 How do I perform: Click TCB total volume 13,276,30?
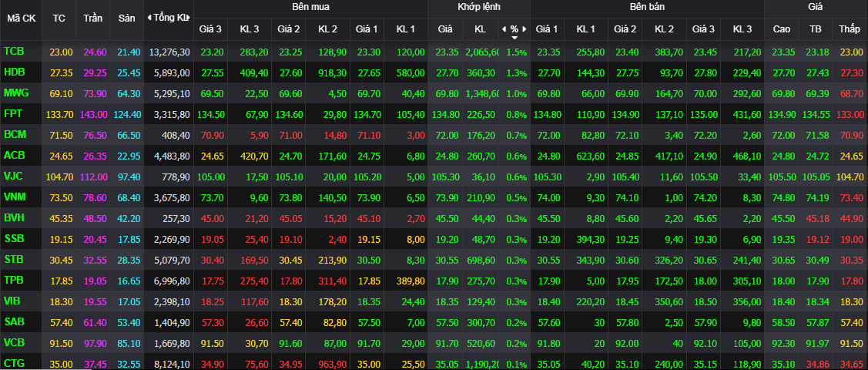click(x=169, y=52)
